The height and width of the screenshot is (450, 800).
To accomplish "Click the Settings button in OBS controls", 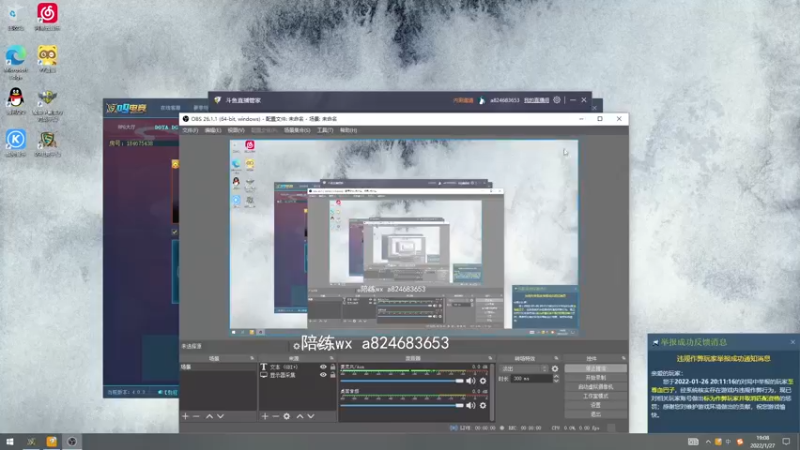I will [x=595, y=405].
